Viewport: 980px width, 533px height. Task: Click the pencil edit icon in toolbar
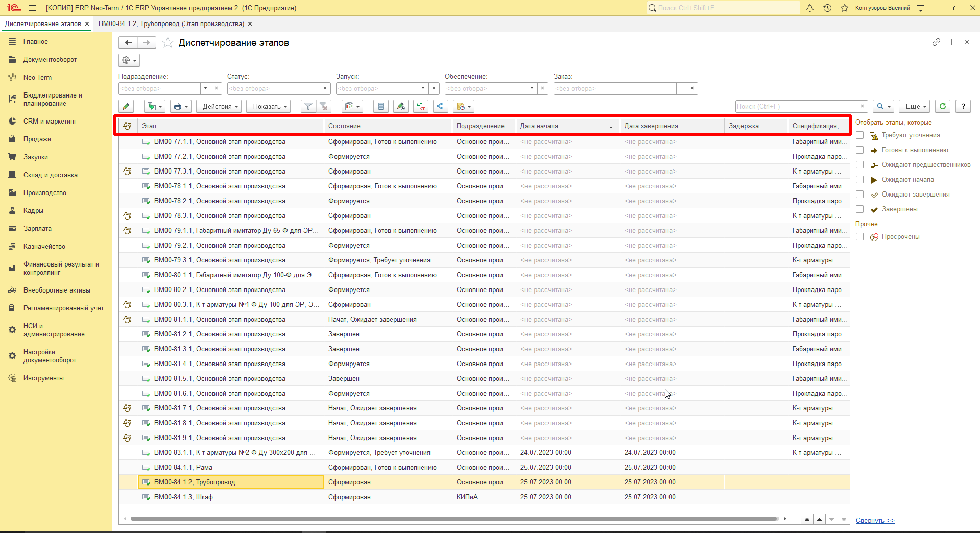click(x=126, y=106)
